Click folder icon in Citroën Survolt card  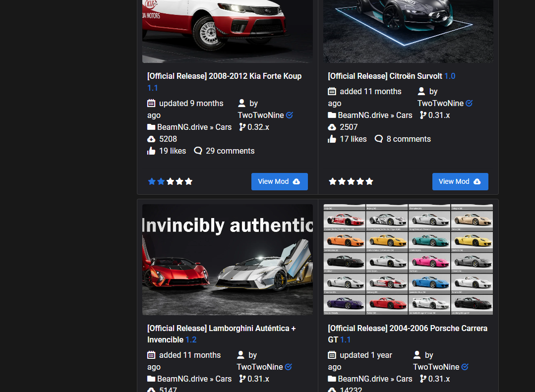click(x=332, y=115)
